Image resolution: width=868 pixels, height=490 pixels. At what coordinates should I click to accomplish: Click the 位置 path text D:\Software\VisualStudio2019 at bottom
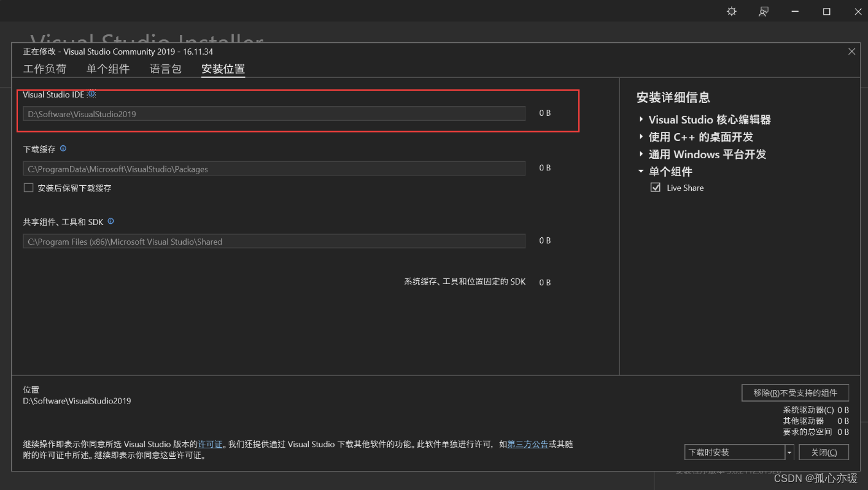(77, 401)
